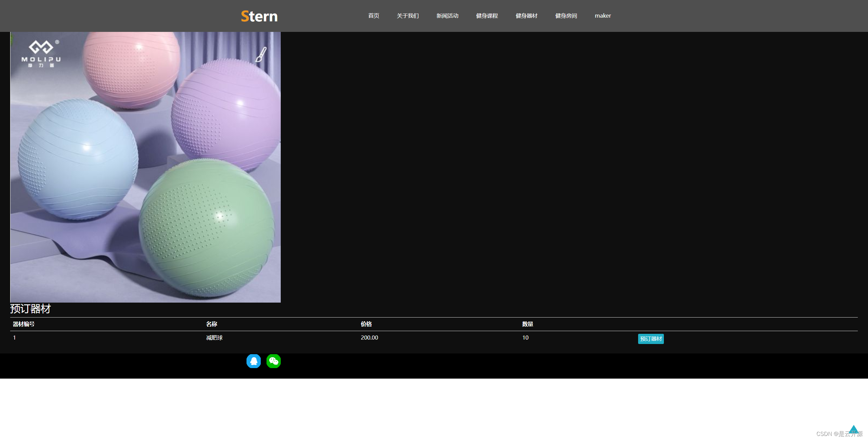Click the 名称 column header
This screenshot has width=868, height=440.
pos(212,324)
